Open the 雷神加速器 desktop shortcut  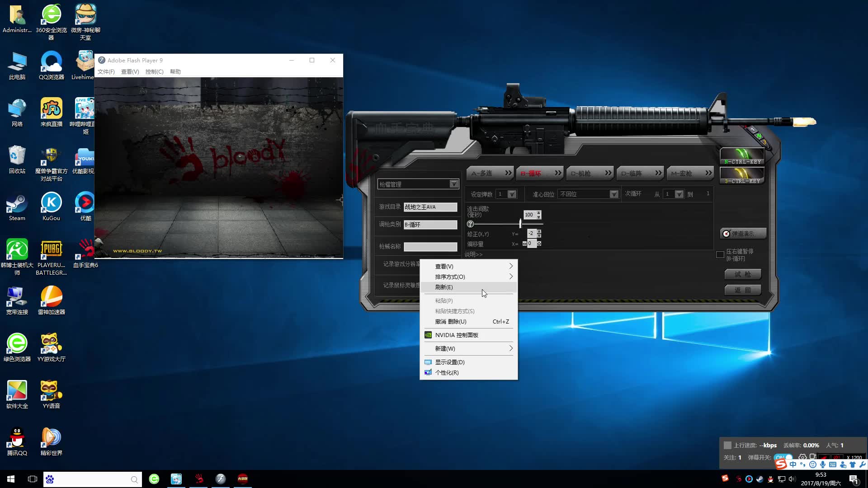[x=51, y=300]
